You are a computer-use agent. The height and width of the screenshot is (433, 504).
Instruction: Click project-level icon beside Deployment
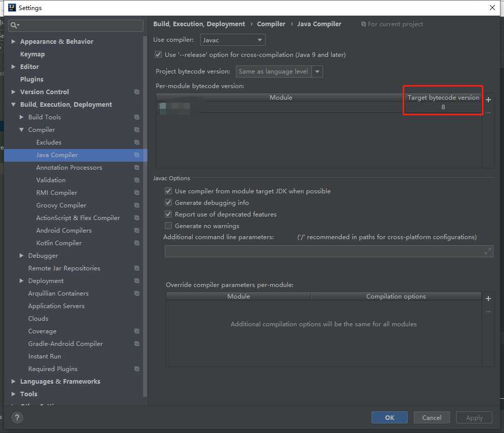click(137, 281)
